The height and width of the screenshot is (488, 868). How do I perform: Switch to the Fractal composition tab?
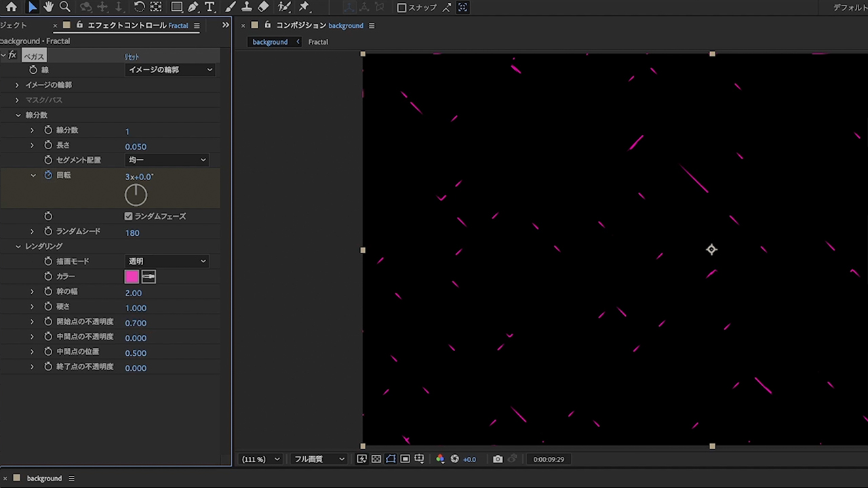point(318,42)
